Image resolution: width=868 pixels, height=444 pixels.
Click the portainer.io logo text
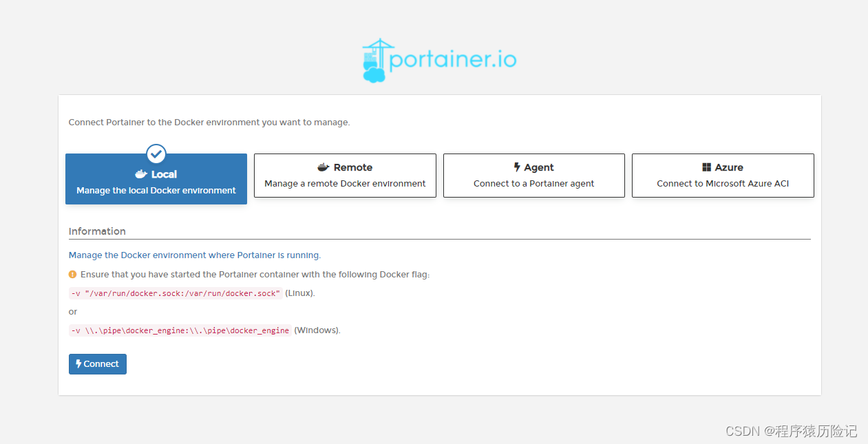(453, 59)
